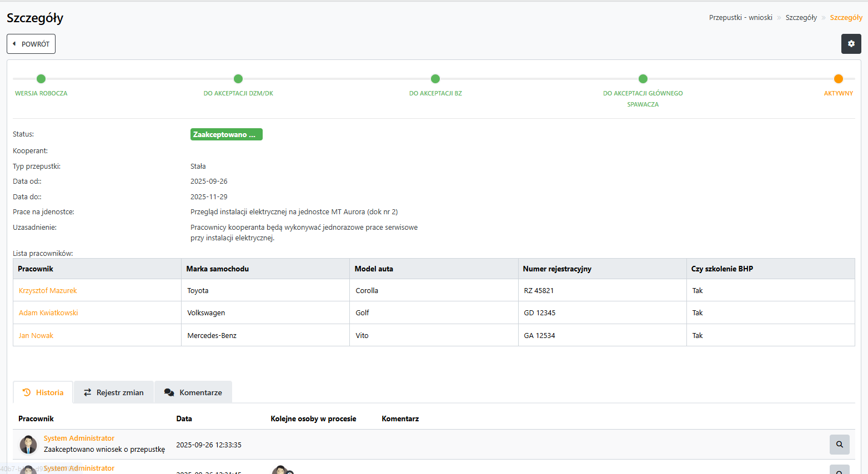The width and height of the screenshot is (868, 474).
Task: Click the Komentarze speech bubbles icon
Action: (x=169, y=392)
